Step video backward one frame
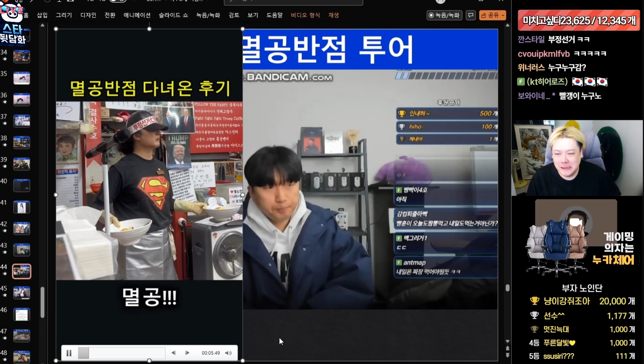Viewport: 644px width, 364px height. click(173, 353)
